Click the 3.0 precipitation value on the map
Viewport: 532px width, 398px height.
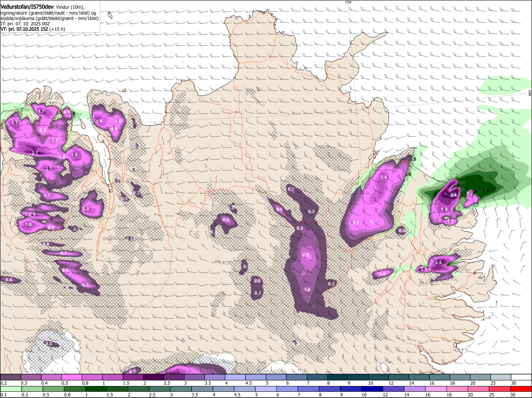pyautogui.click(x=49, y=169)
